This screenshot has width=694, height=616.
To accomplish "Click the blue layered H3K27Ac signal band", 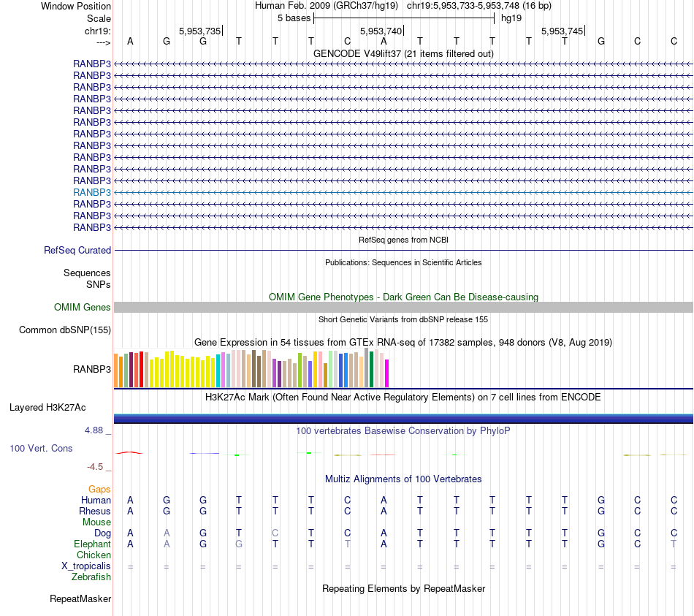I will coord(403,419).
